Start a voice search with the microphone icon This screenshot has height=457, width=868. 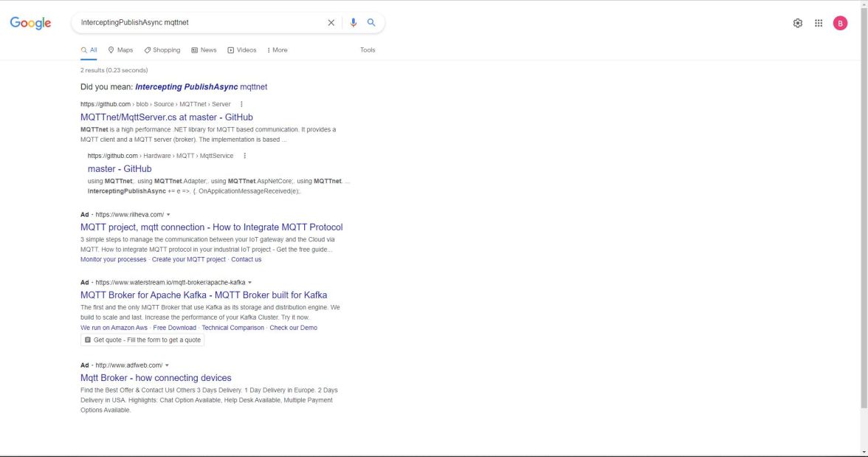coord(352,22)
